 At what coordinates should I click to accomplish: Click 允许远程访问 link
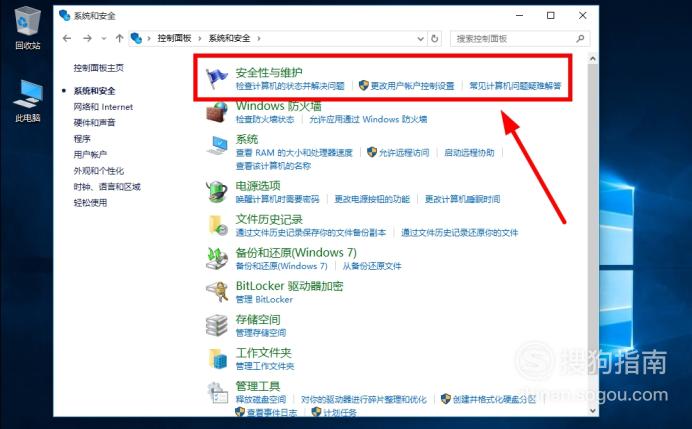(x=404, y=153)
